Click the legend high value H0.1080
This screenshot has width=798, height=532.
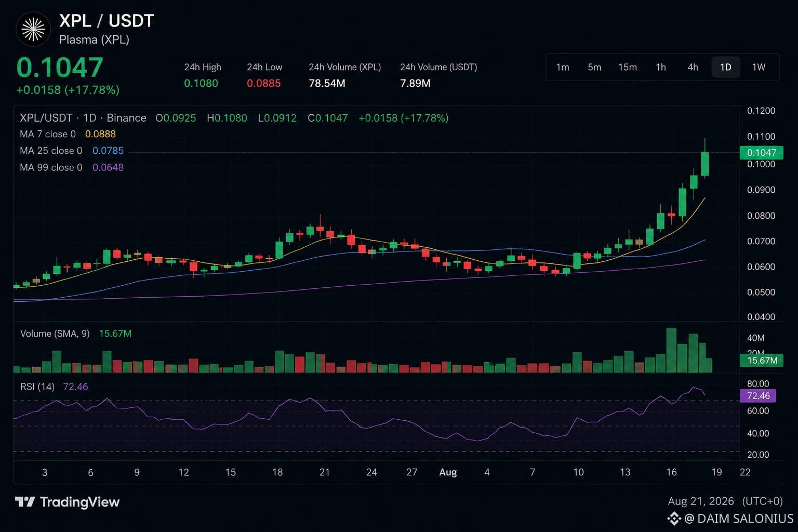pyautogui.click(x=227, y=118)
